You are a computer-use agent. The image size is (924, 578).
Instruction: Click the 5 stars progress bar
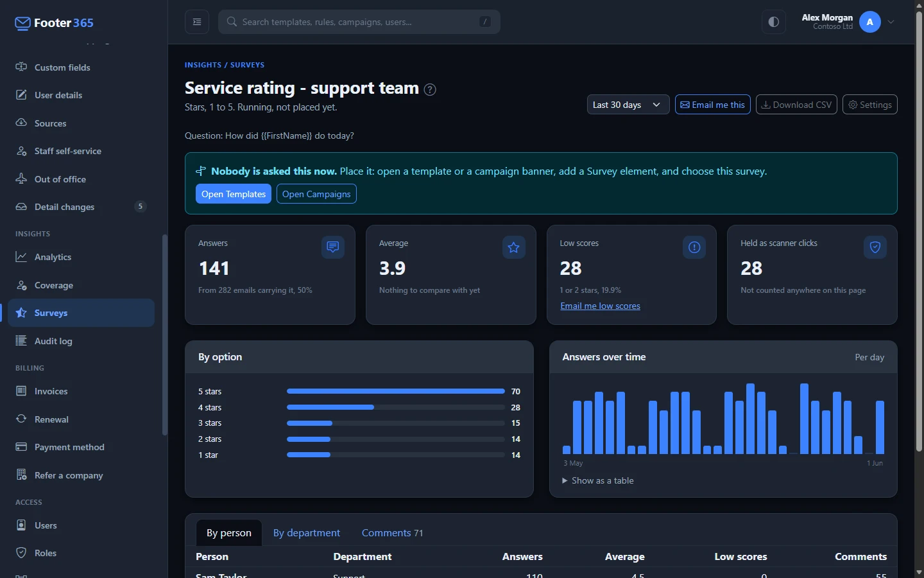(x=395, y=391)
